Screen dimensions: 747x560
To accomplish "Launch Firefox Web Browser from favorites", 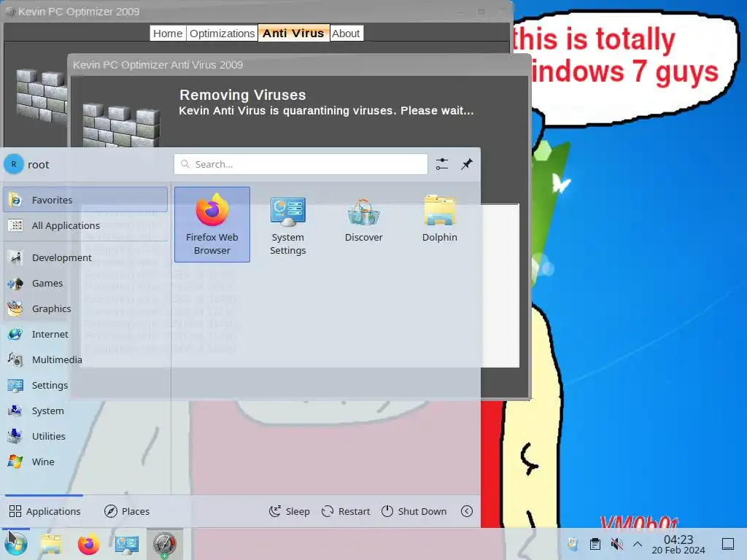I will [x=212, y=225].
